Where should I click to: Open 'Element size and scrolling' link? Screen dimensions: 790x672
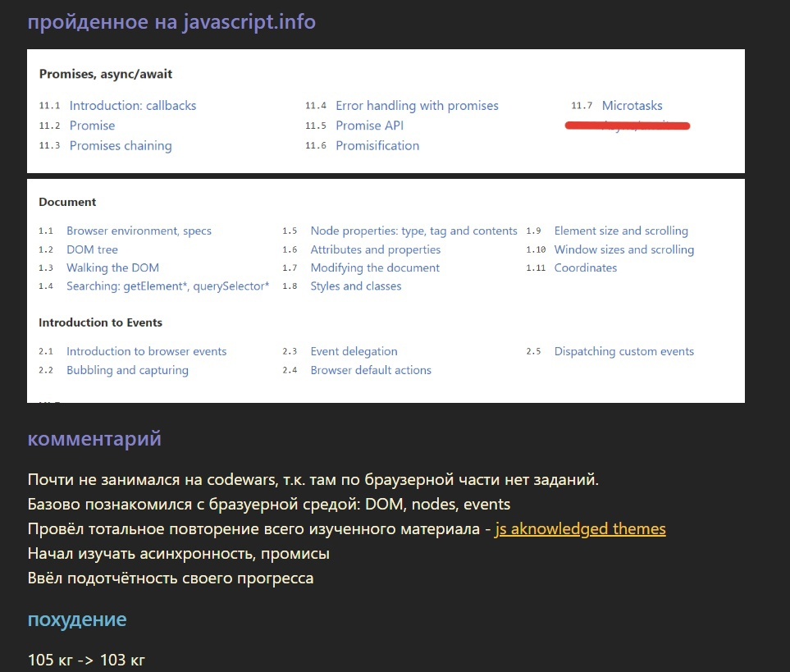(x=621, y=231)
